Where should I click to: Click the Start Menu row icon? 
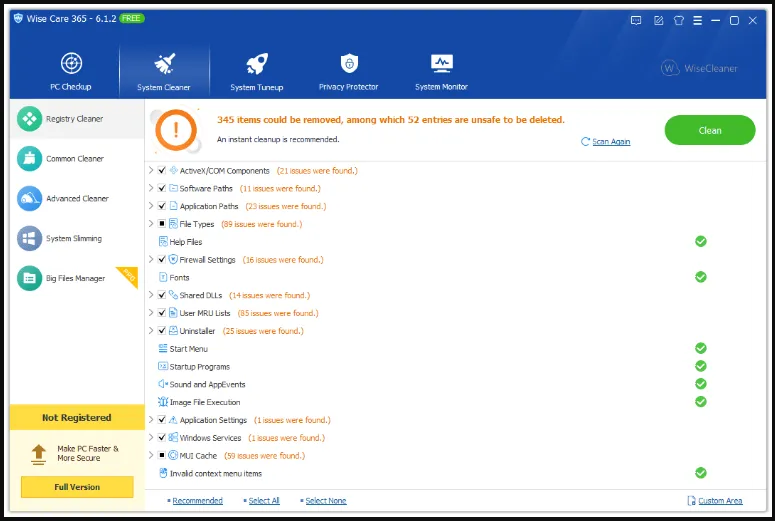163,348
